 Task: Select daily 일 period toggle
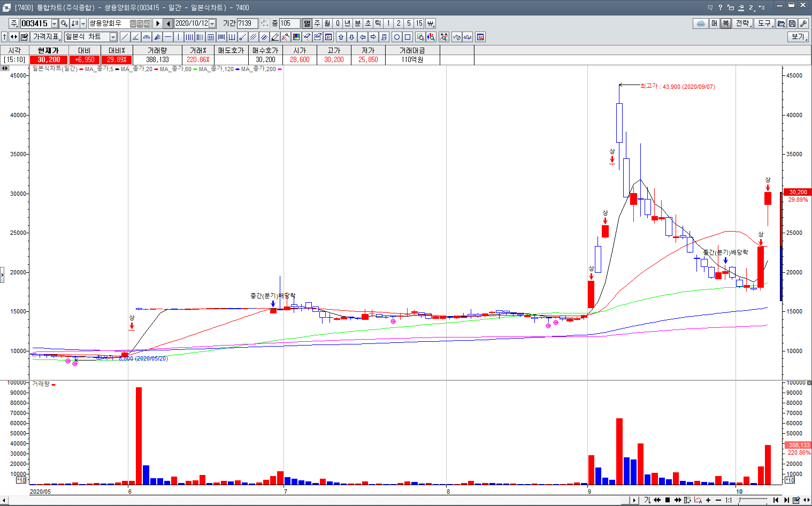[x=307, y=24]
